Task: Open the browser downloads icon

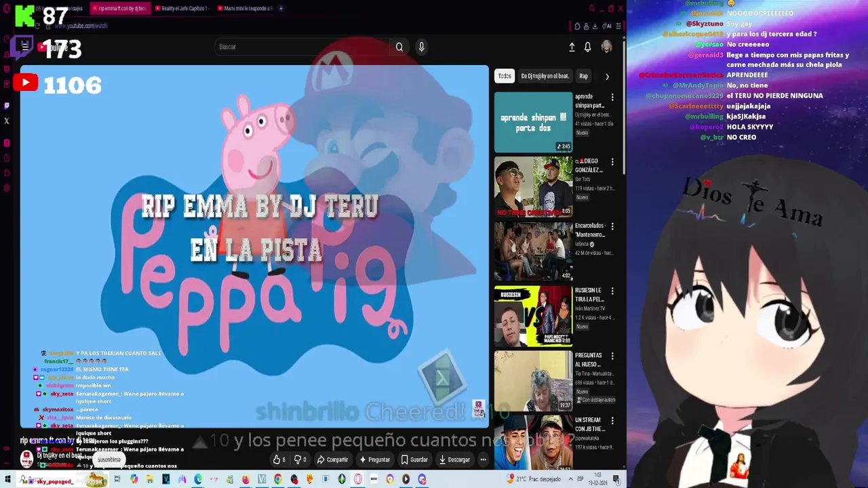Action: click(595, 26)
